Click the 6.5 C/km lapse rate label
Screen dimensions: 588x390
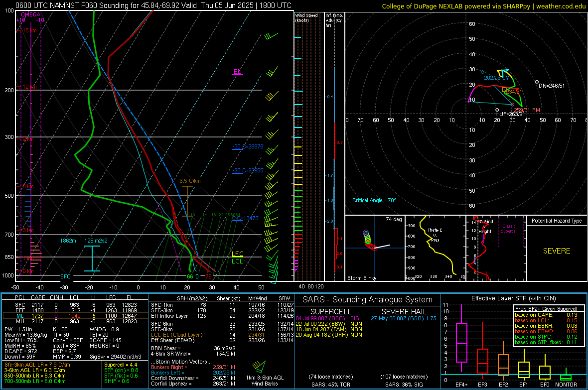pyautogui.click(x=190, y=181)
